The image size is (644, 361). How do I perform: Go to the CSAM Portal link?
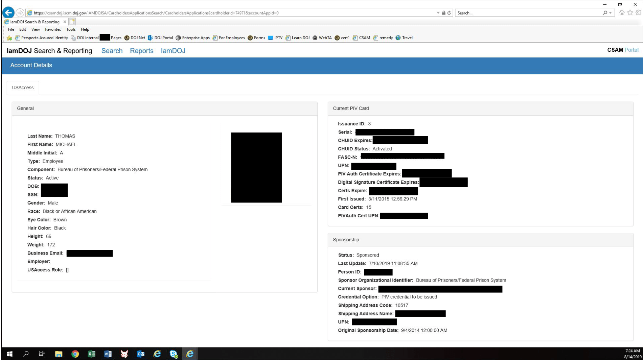point(622,50)
